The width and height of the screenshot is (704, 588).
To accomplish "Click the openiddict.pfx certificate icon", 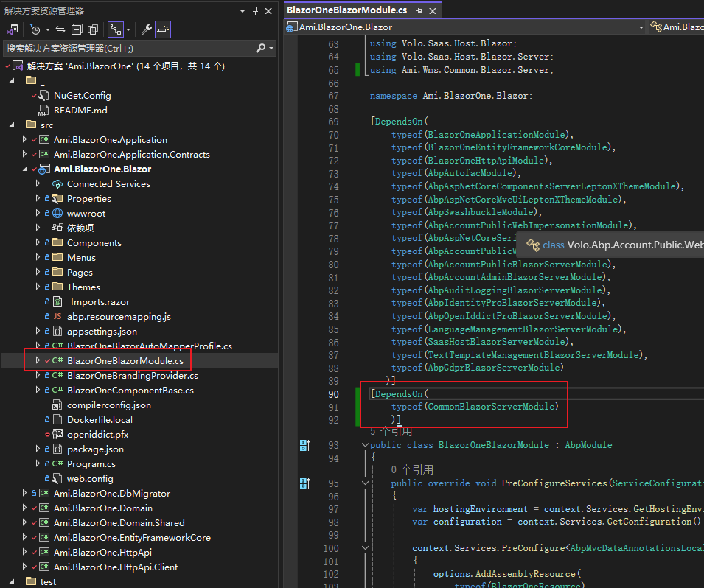I will coord(57,435).
